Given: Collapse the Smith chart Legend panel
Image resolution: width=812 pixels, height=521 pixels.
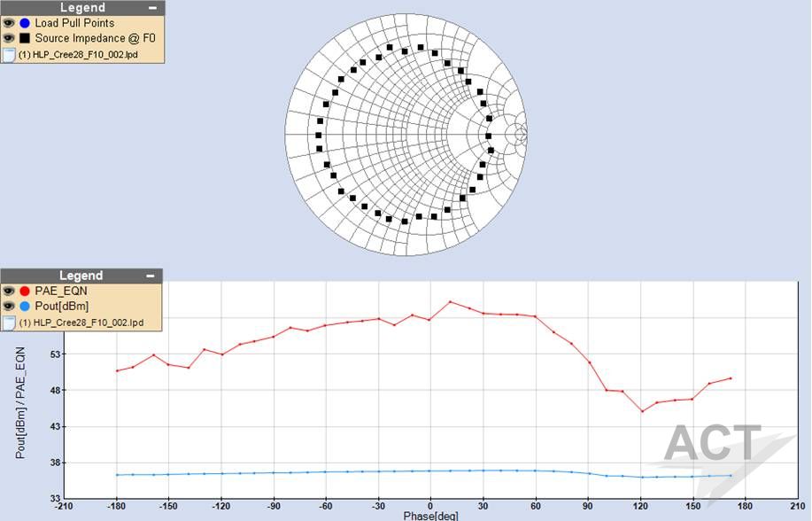Looking at the screenshot, I should click(152, 8).
